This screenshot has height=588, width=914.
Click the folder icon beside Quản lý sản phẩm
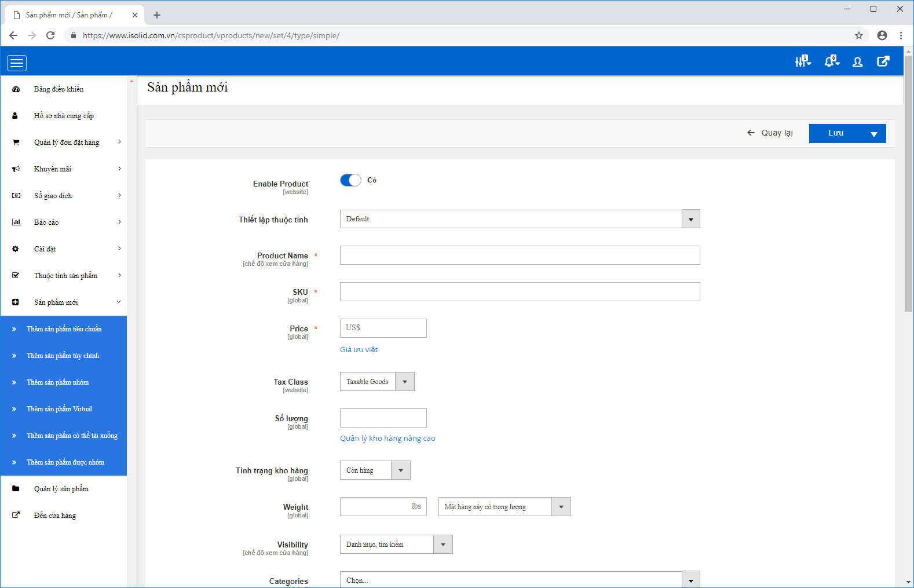tap(16, 489)
